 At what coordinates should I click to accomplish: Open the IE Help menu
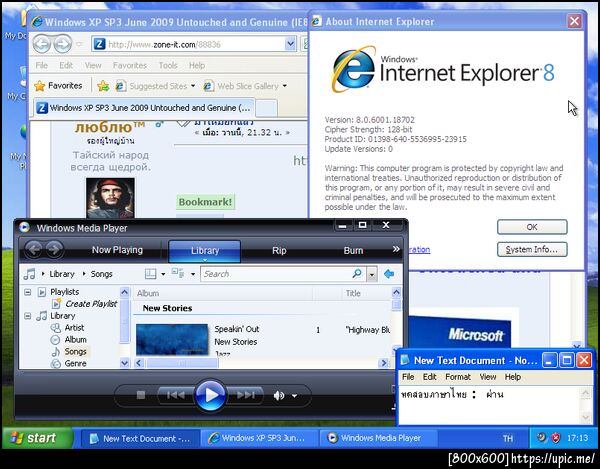(197, 65)
